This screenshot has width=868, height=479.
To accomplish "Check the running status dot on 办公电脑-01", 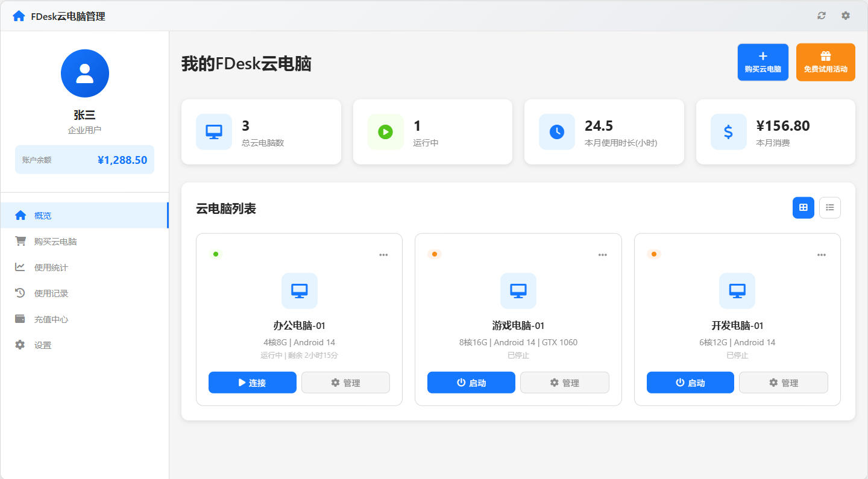I will point(216,254).
